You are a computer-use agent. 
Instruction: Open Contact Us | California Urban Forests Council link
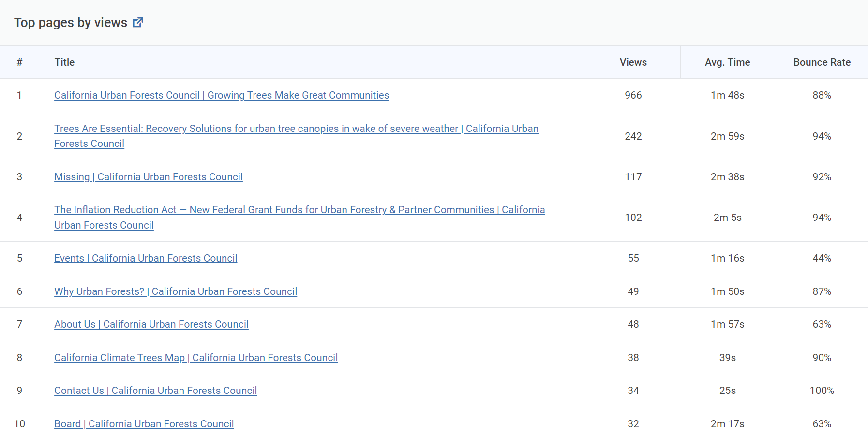(155, 391)
